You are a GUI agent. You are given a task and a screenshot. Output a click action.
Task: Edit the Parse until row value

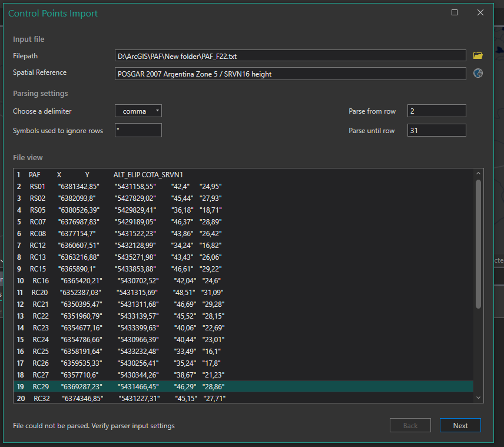[x=436, y=130]
